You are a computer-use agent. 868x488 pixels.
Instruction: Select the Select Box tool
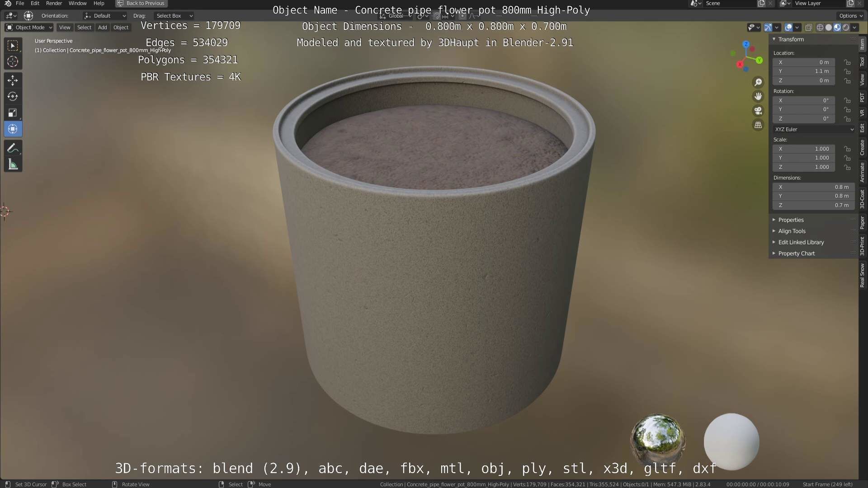coord(13,45)
